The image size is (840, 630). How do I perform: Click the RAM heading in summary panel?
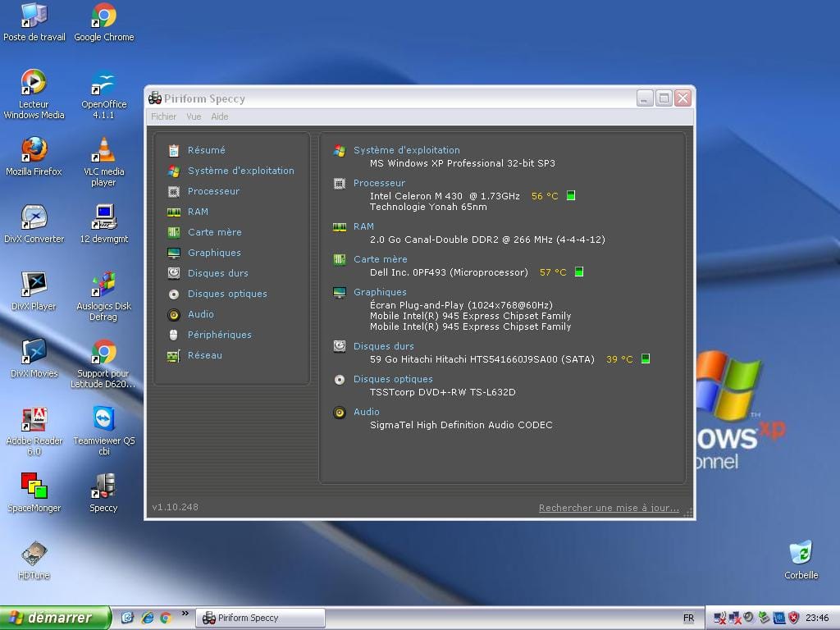pyautogui.click(x=363, y=226)
